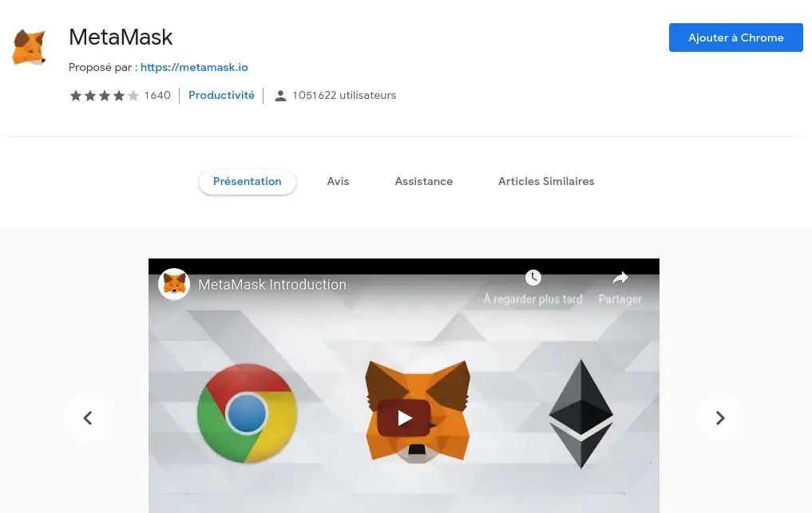Click the Ajouter à Chrome button
The image size is (812, 513).
click(x=735, y=37)
